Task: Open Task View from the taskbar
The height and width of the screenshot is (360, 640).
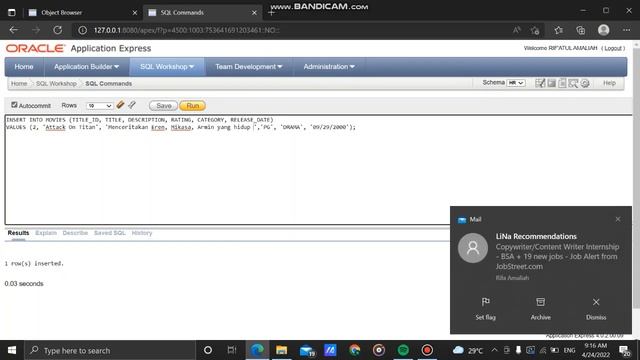Action: [x=232, y=350]
